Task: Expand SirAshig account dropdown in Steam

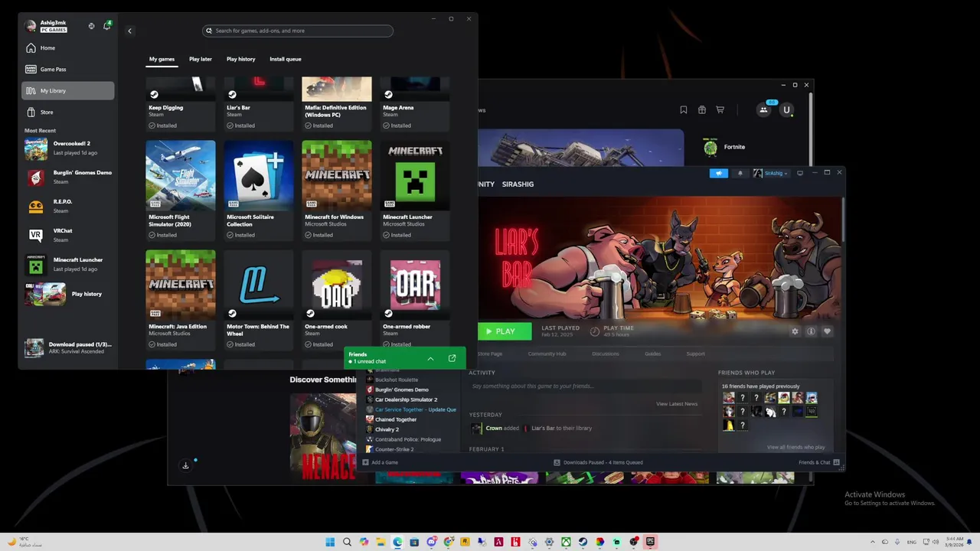Action: tap(770, 173)
